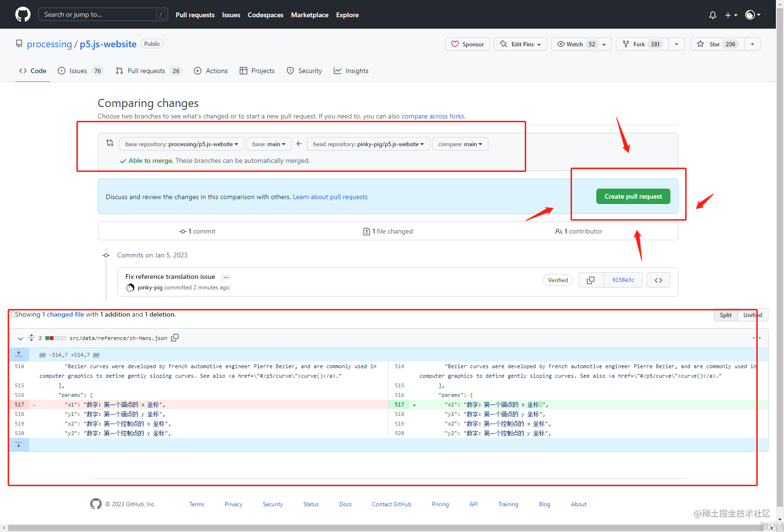Open Codespaces in the top navigation
Image resolution: width=784 pixels, height=532 pixels.
[x=265, y=15]
